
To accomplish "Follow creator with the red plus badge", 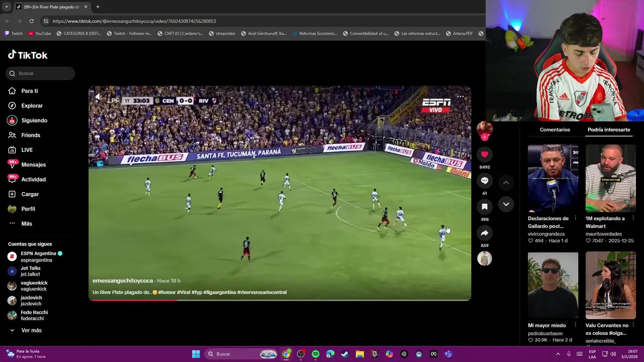I will point(485,137).
